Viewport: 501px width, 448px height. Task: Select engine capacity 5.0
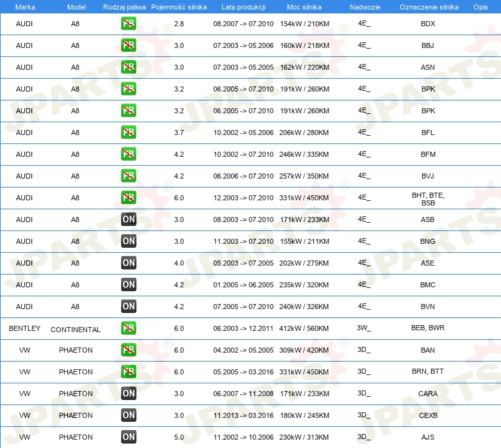(179, 437)
